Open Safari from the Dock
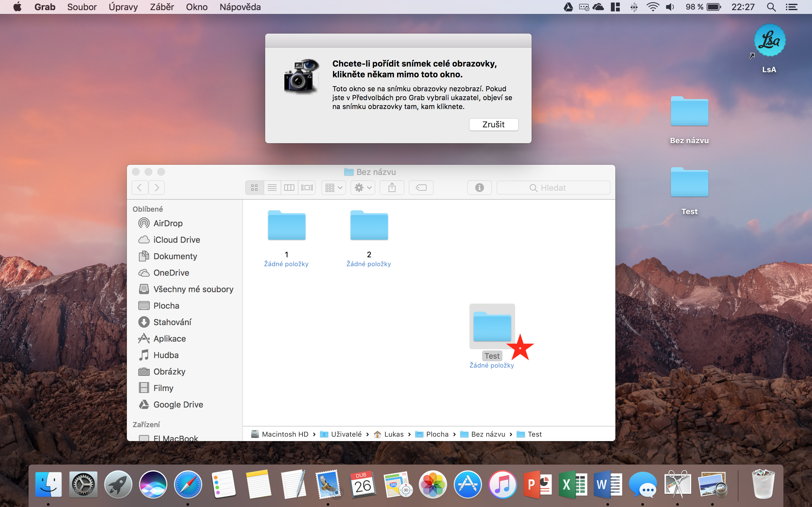The width and height of the screenshot is (812, 507). click(x=188, y=485)
